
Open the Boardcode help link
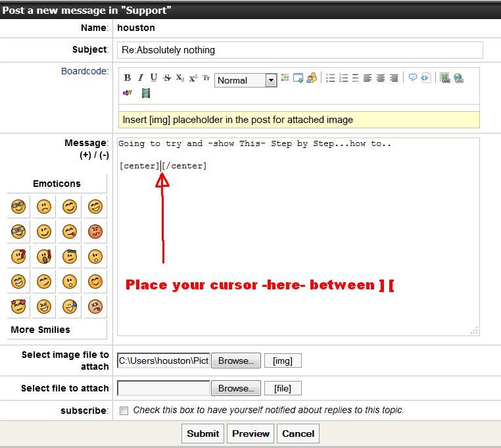pos(84,71)
